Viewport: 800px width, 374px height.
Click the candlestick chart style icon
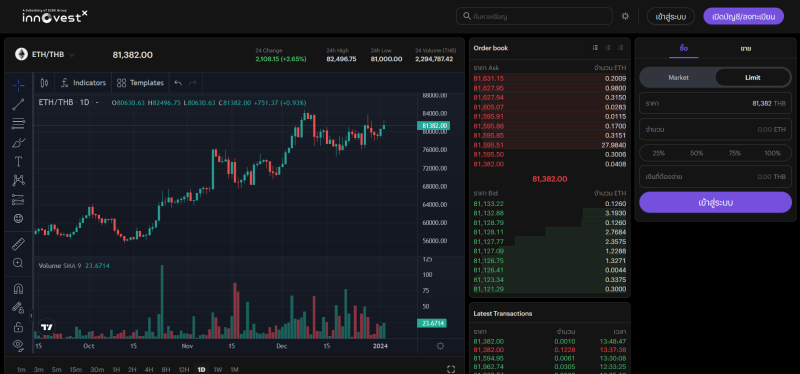coord(44,83)
